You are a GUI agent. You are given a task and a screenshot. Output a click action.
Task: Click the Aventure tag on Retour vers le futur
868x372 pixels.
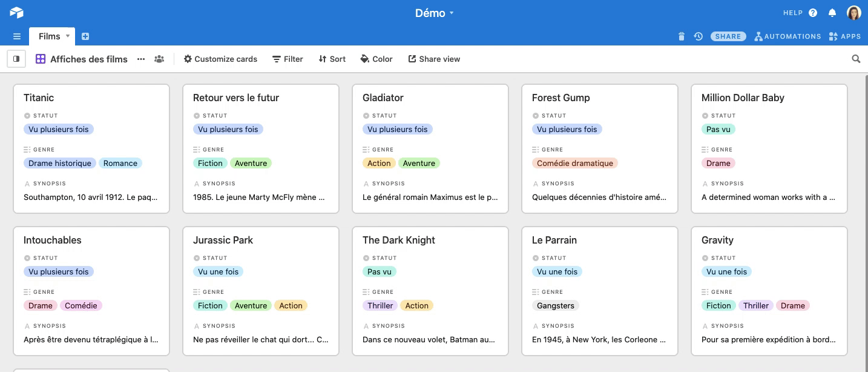tap(251, 163)
